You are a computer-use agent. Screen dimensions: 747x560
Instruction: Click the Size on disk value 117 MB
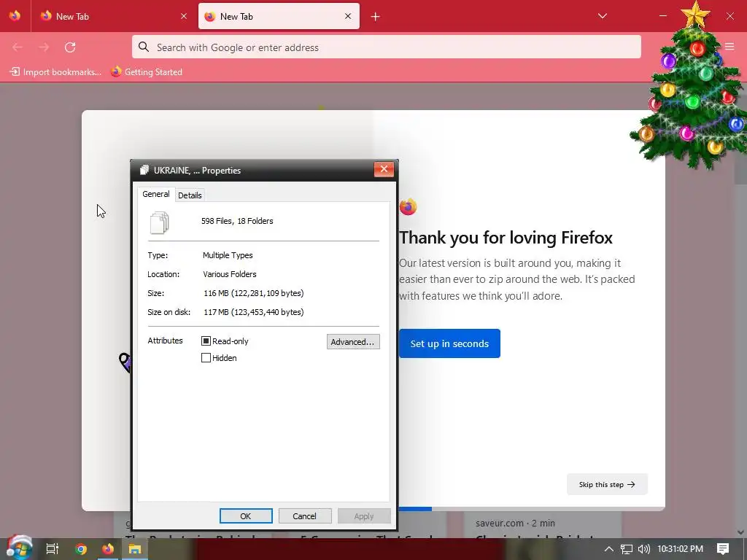[x=253, y=312]
